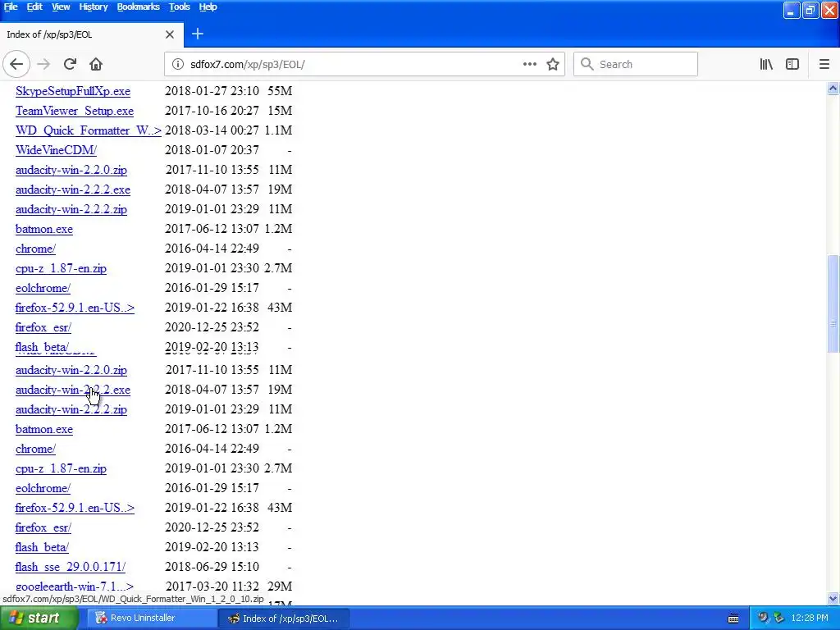The height and width of the screenshot is (630, 840).
Task: Click the 12:28 PM taskbar clock
Action: pyautogui.click(x=810, y=619)
